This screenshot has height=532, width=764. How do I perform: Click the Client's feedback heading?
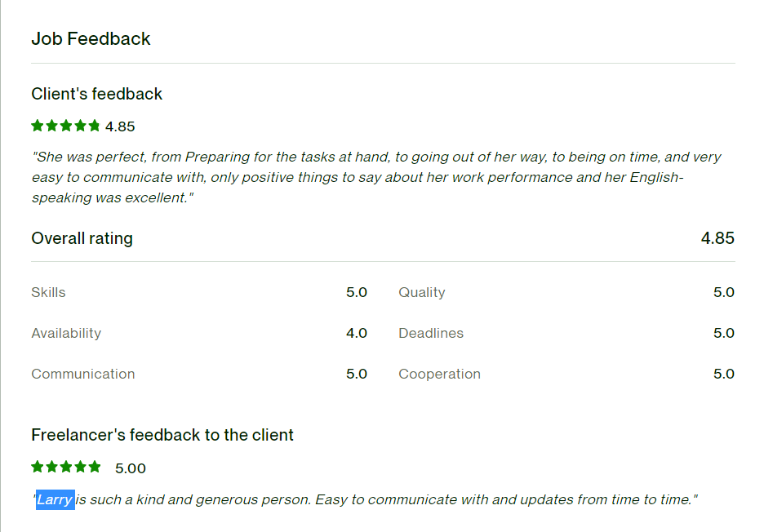[x=96, y=94]
